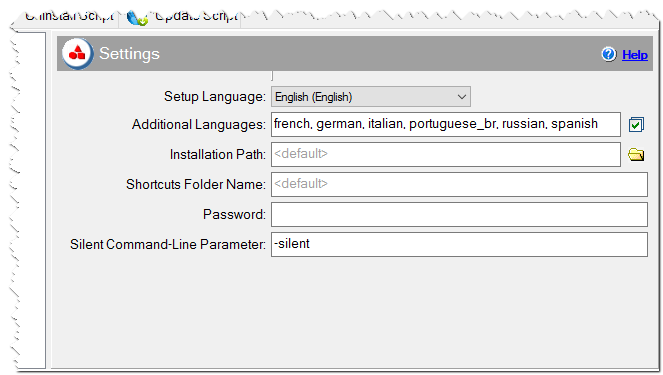
Task: Click the Additional Languages text field
Action: (x=446, y=124)
